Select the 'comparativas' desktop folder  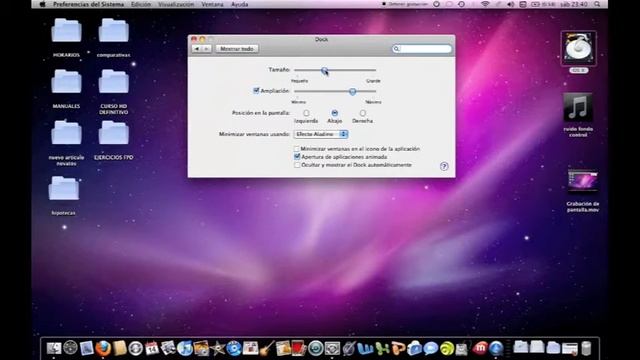[x=113, y=31]
